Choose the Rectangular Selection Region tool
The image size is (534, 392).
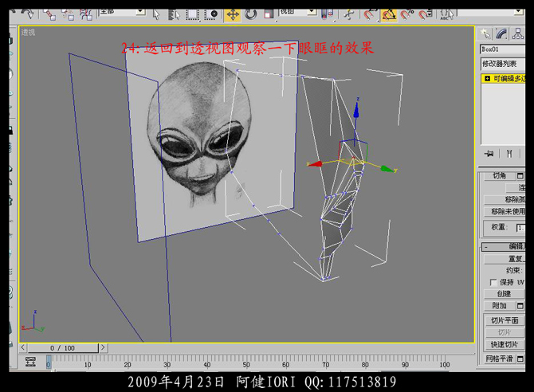(193, 14)
